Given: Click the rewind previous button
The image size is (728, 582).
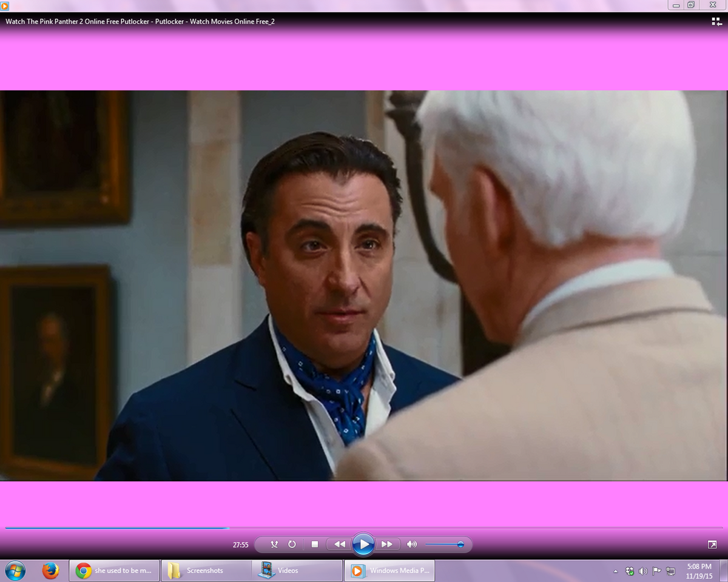Looking at the screenshot, I should pos(340,544).
